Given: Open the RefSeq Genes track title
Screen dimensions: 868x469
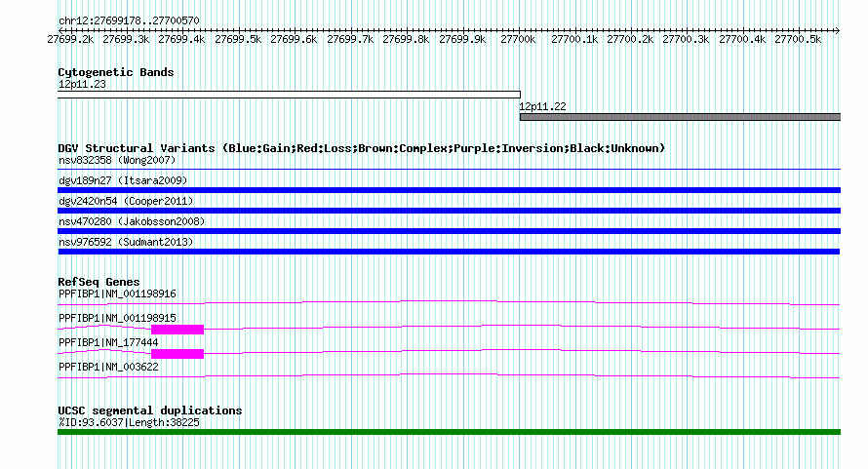Looking at the screenshot, I should point(99,282).
